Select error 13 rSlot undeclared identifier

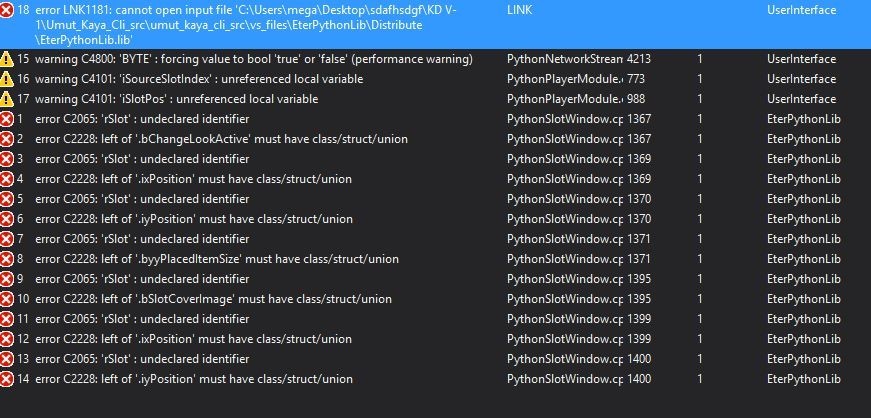click(436, 359)
